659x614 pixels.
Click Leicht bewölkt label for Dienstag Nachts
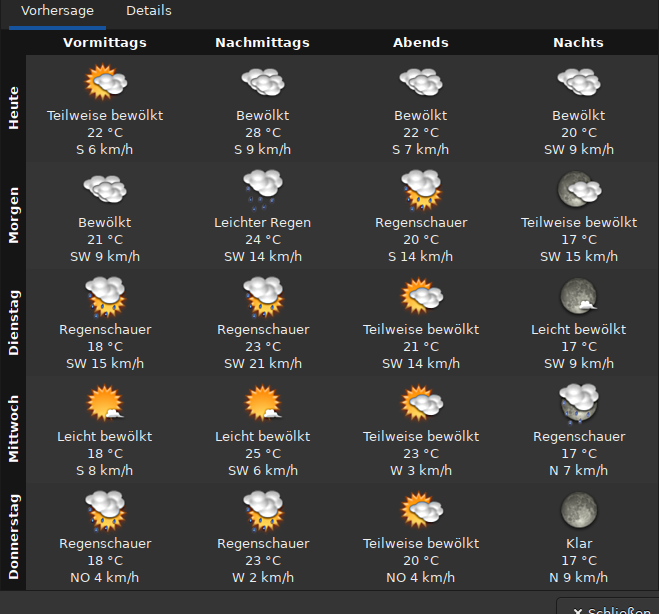point(579,329)
